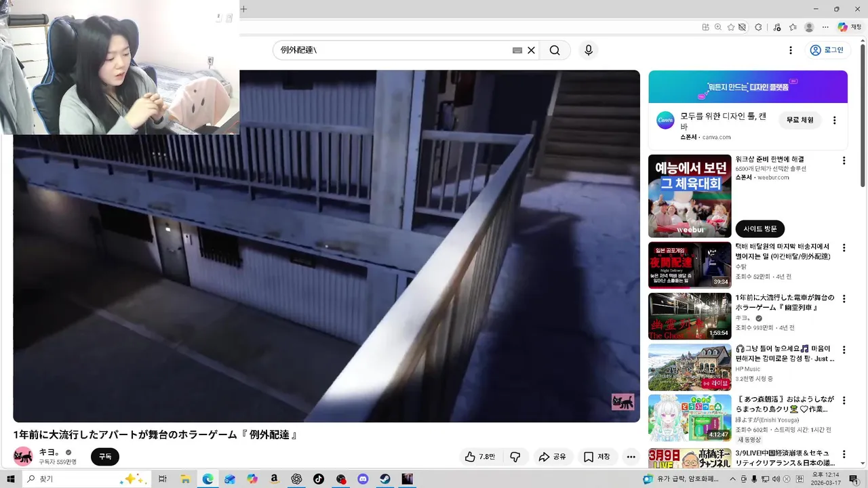The height and width of the screenshot is (488, 868).
Task: Open Amazon from the taskbar
Action: 274,479
